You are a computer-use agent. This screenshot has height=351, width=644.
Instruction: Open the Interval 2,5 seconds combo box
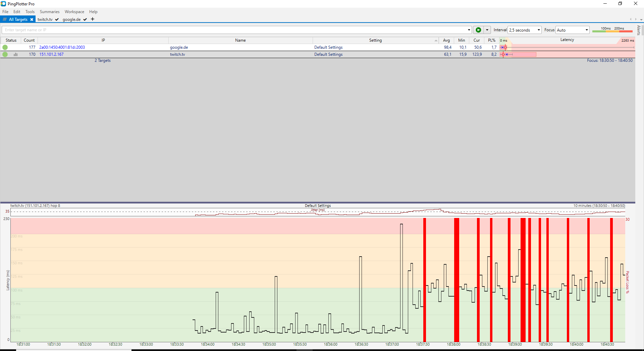(525, 30)
